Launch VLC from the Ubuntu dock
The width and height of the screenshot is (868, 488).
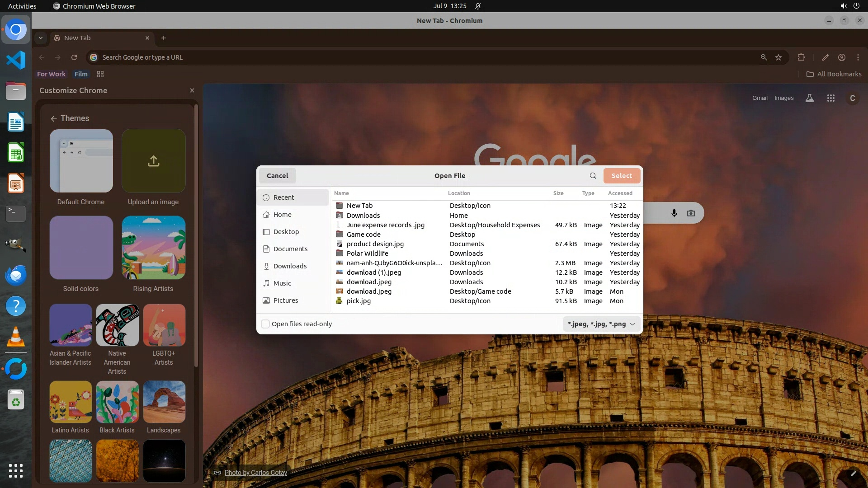click(x=16, y=337)
